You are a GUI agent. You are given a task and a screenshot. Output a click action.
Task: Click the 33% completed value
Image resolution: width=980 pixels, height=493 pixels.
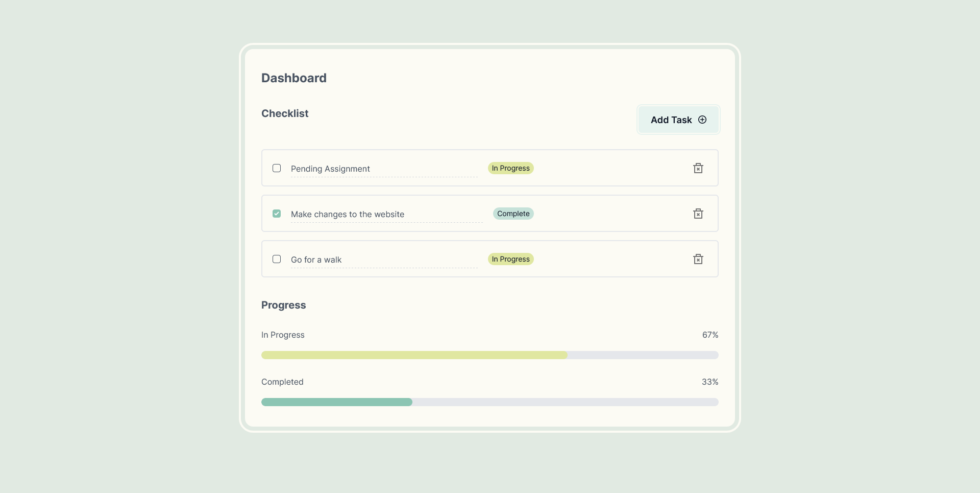click(x=709, y=382)
